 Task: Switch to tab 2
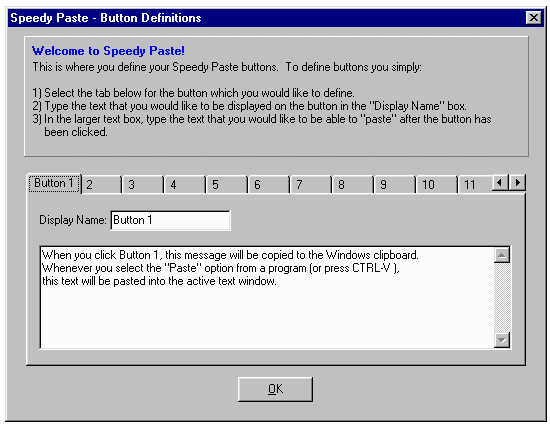pos(102,185)
